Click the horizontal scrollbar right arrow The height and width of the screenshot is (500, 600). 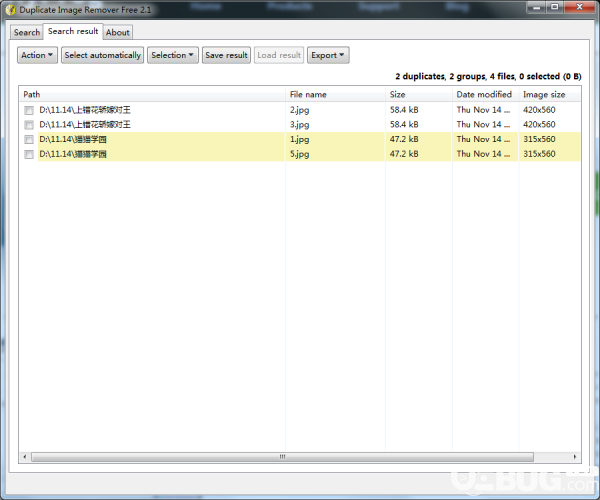tap(575, 457)
